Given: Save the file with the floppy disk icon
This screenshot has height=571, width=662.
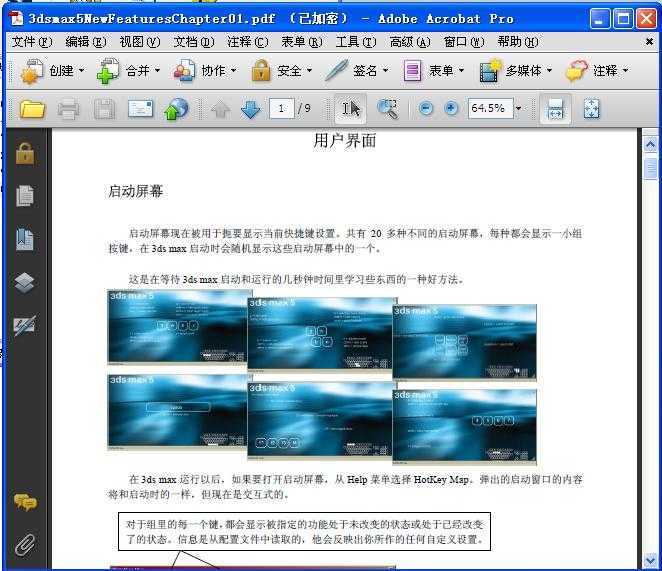Looking at the screenshot, I should (x=104, y=109).
